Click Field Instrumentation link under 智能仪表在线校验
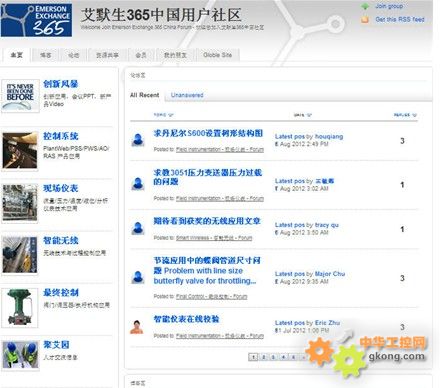440x388 pixels. [220, 336]
